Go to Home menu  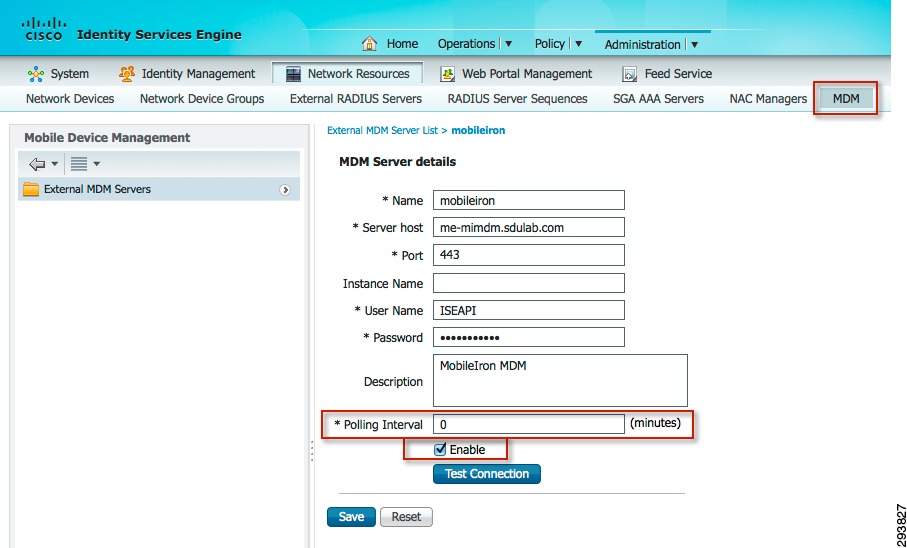(x=402, y=44)
